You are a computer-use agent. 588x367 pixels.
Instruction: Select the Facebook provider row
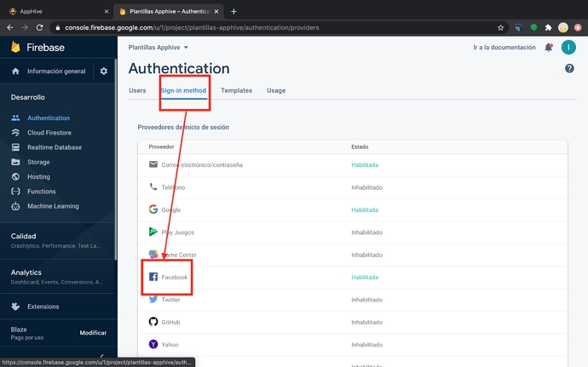click(x=175, y=278)
